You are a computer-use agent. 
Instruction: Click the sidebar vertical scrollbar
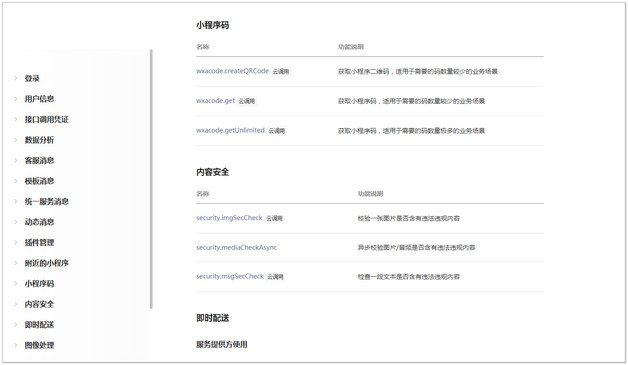pyautogui.click(x=151, y=179)
